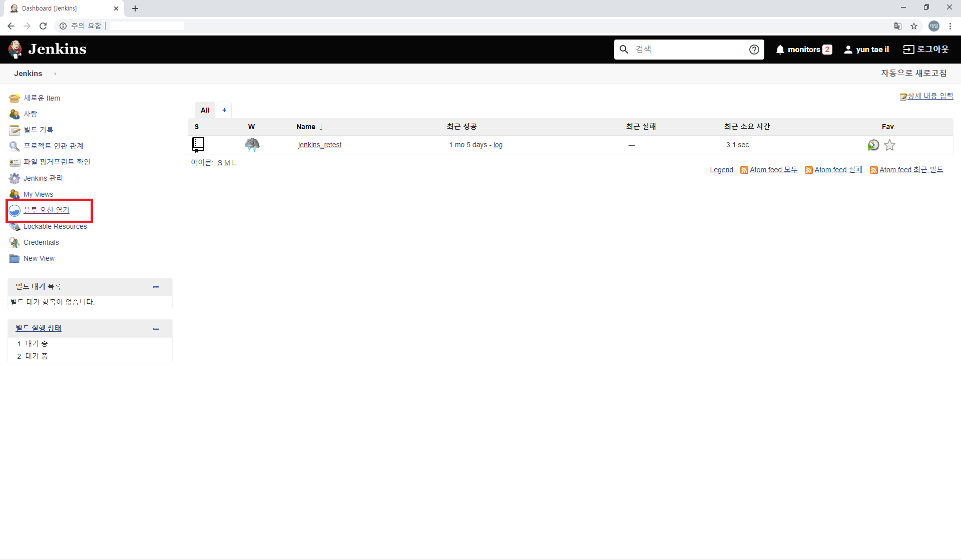Set icon size to S
This screenshot has width=961, height=560.
coord(220,163)
